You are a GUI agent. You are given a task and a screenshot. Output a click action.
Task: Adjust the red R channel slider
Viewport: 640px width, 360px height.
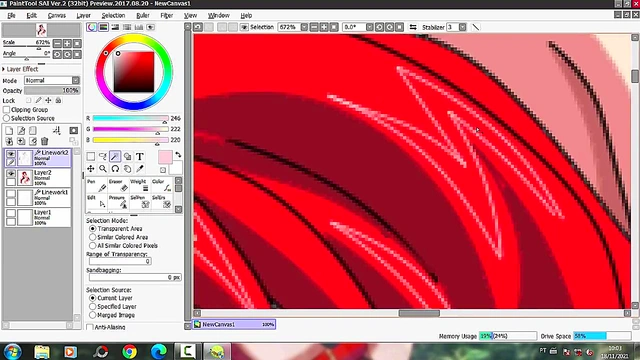131,118
